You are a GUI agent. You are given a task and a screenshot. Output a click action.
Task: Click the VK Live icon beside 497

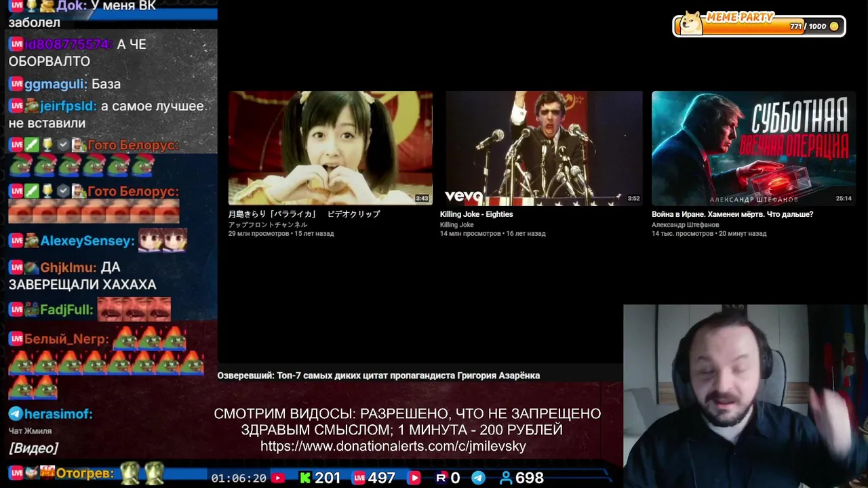click(359, 478)
